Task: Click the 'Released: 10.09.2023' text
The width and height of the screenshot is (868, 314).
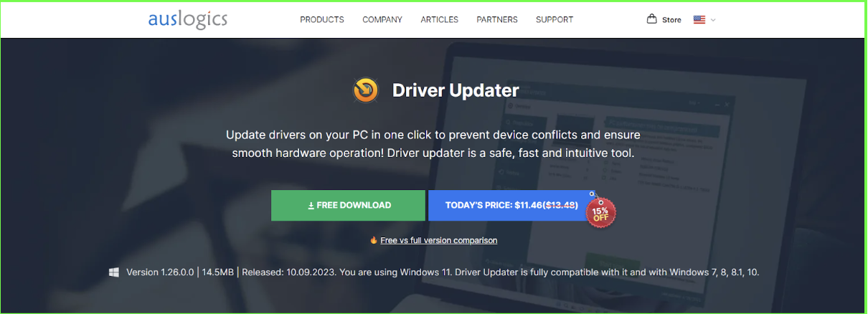Action: pos(289,272)
